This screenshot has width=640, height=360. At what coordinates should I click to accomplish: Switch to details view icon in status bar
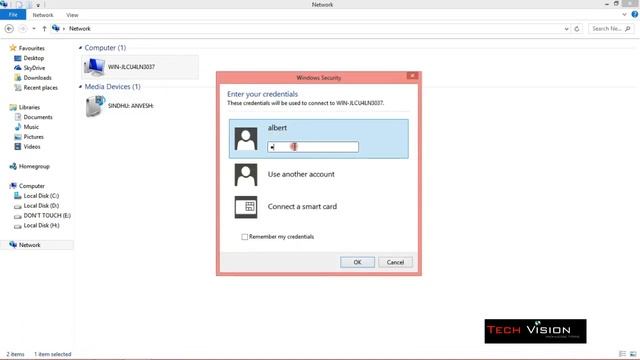pos(622,354)
